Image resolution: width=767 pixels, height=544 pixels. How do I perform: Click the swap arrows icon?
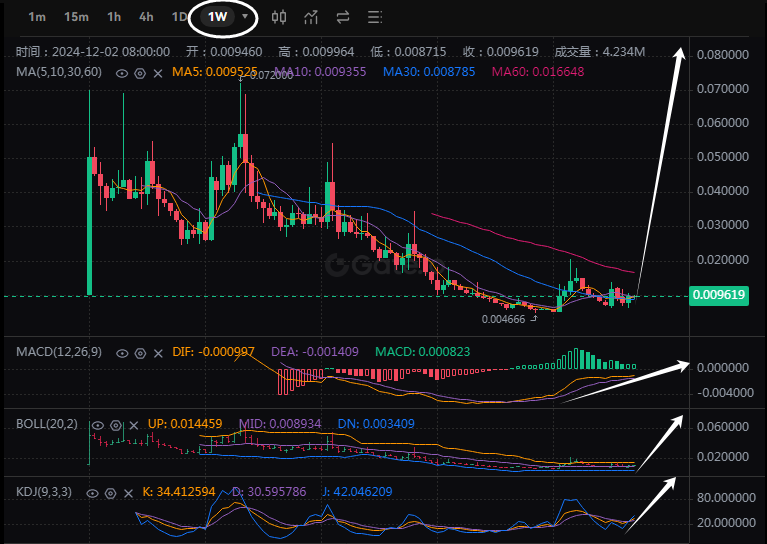point(343,18)
